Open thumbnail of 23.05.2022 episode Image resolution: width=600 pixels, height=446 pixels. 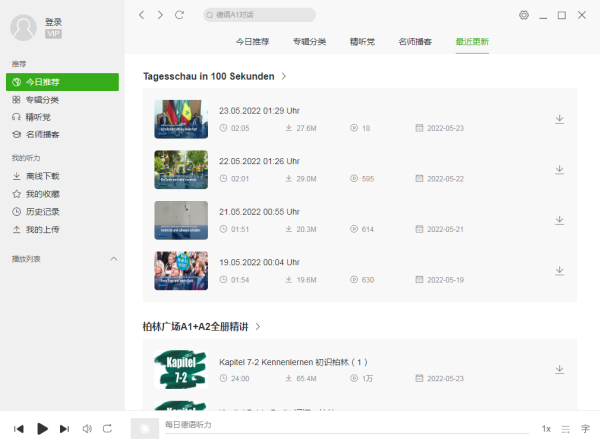point(181,119)
